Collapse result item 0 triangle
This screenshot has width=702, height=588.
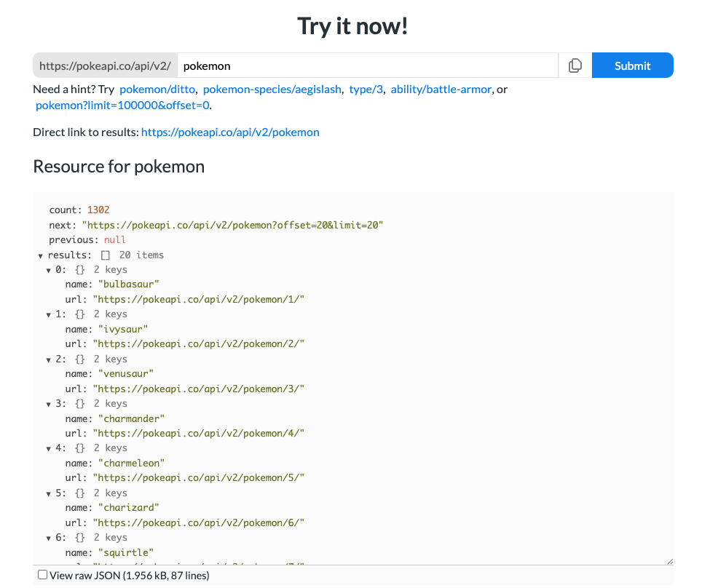coord(48,270)
